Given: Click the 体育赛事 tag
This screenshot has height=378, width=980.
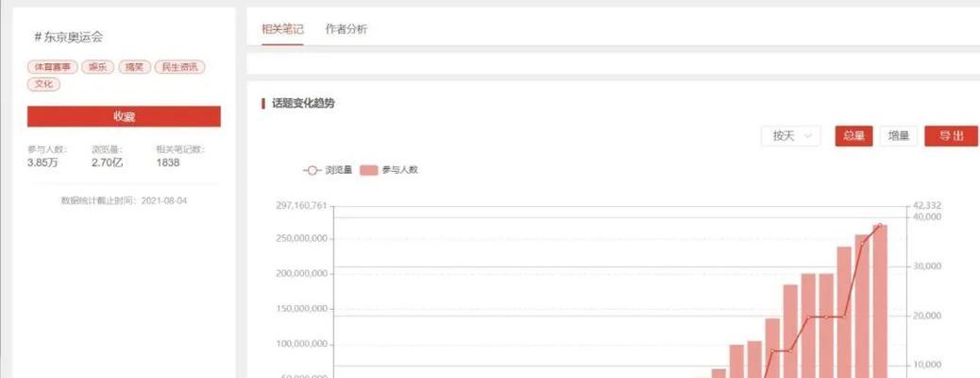Looking at the screenshot, I should (x=53, y=67).
